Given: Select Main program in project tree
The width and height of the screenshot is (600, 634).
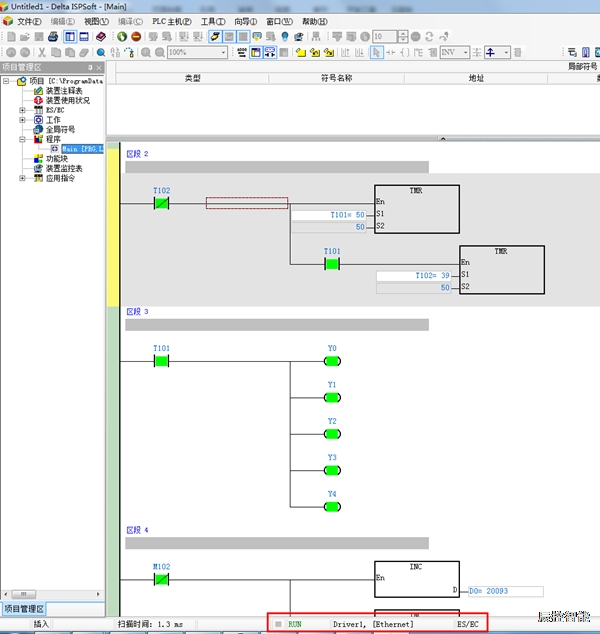Looking at the screenshot, I should click(82, 149).
